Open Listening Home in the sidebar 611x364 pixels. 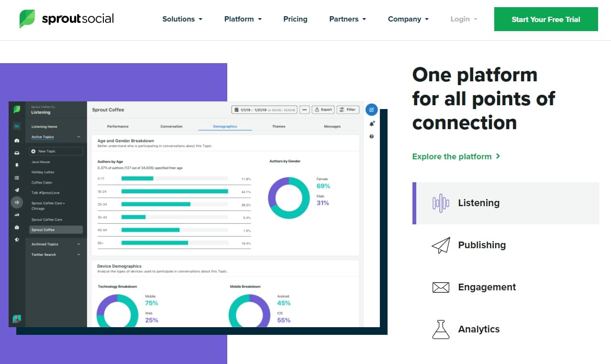tap(44, 127)
